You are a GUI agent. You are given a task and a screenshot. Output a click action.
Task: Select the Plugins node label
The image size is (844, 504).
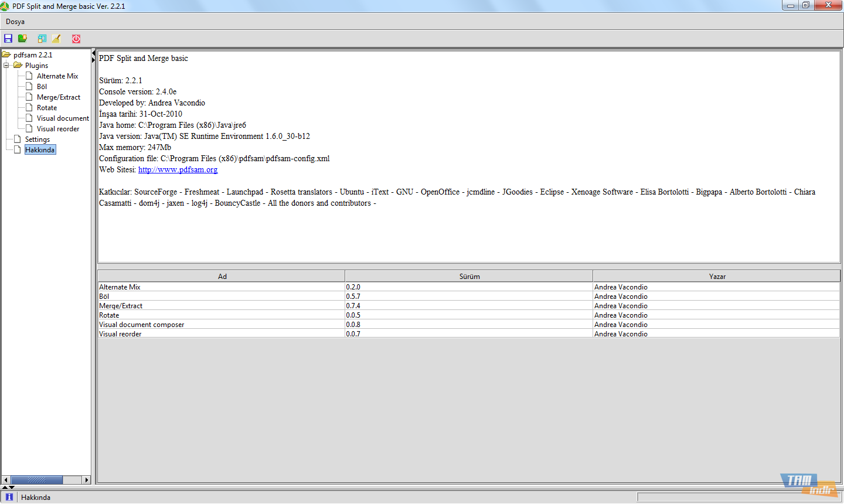pyautogui.click(x=36, y=66)
